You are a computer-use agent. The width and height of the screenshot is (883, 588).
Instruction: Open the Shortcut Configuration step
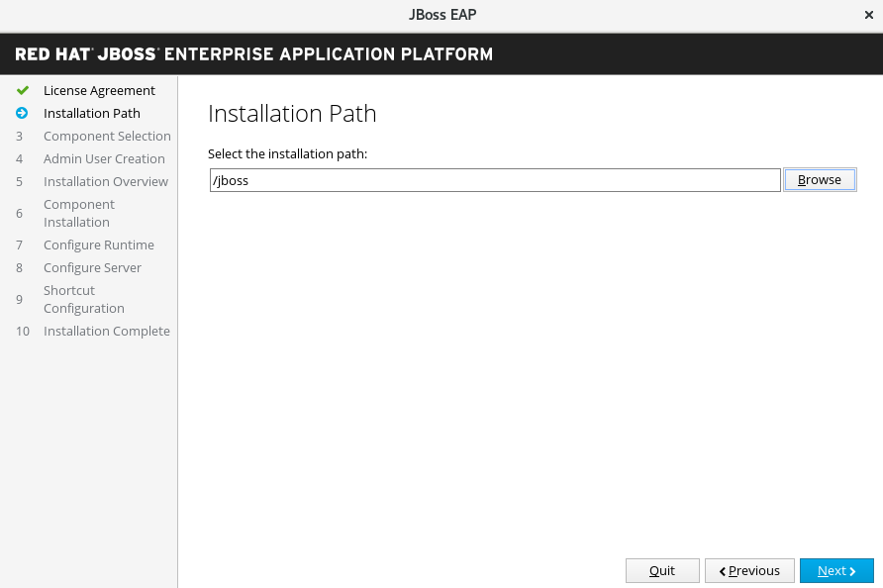coord(83,300)
